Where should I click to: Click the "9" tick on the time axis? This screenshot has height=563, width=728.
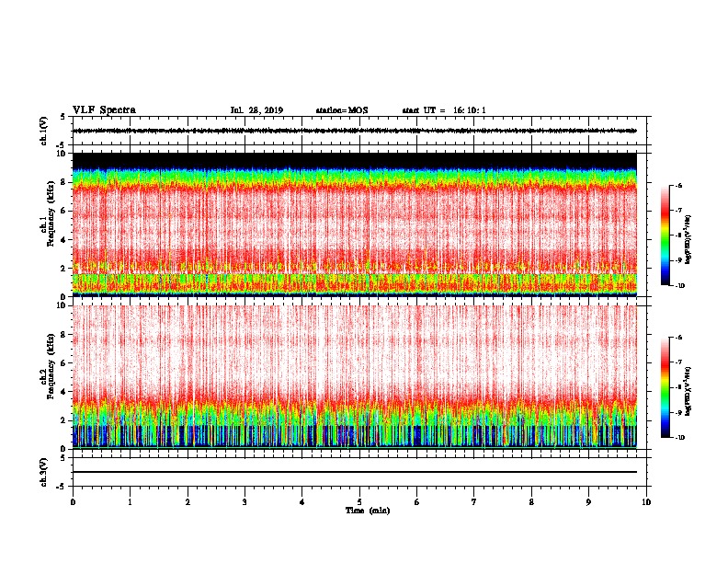(588, 502)
